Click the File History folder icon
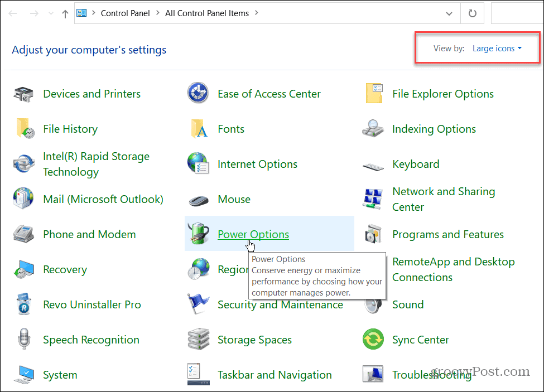The image size is (544, 392). pos(23,129)
